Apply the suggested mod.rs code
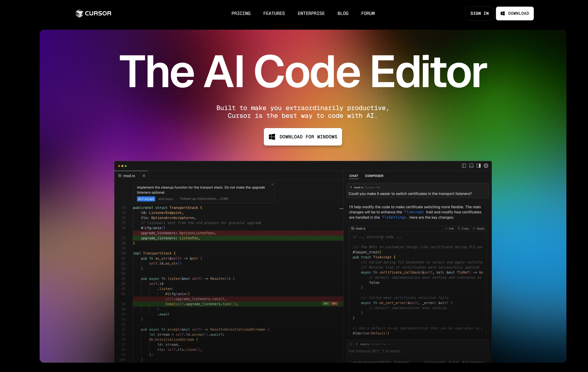 tap(479, 228)
